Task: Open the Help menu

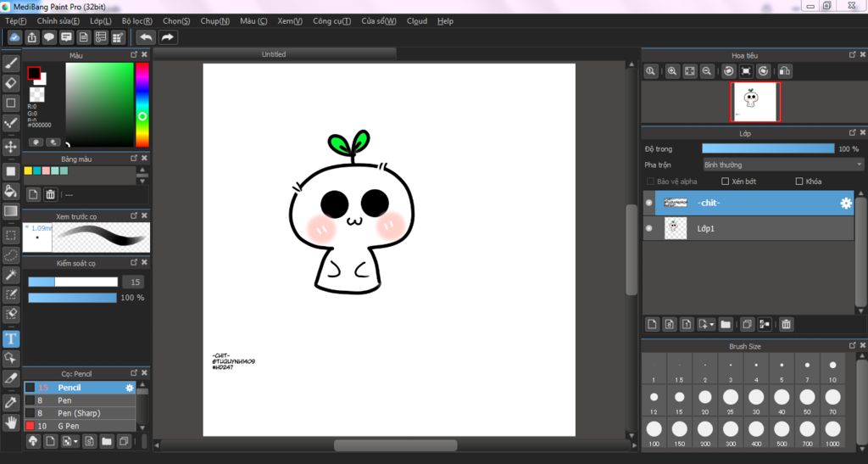Action: [x=445, y=21]
